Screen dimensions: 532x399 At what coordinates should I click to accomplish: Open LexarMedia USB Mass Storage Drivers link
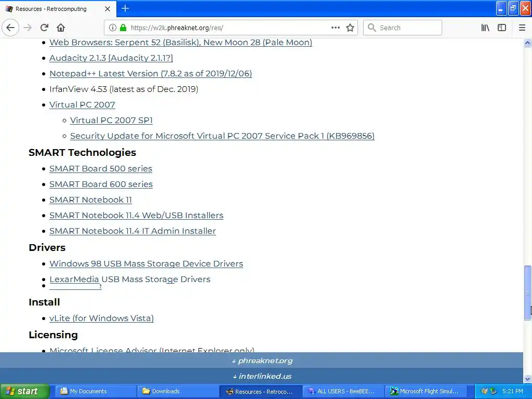[x=130, y=279]
